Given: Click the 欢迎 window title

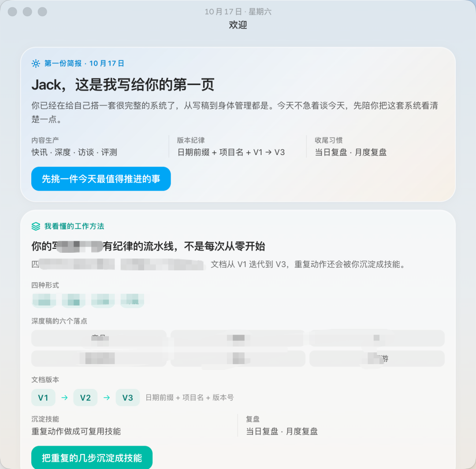Looking at the screenshot, I should click(238, 25).
